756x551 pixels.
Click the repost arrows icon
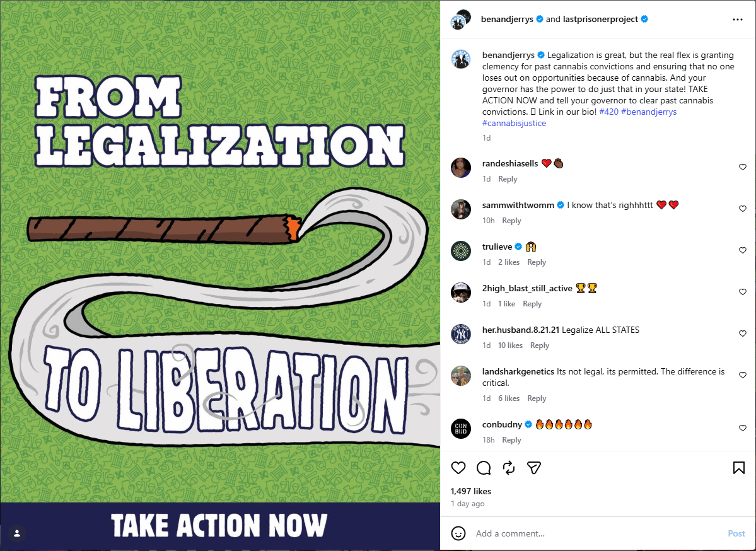click(509, 468)
